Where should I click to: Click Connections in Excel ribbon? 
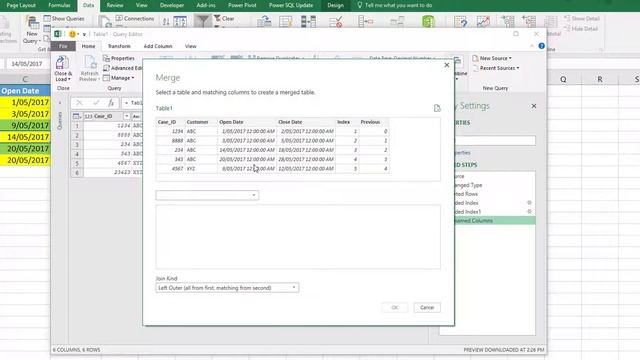(x=135, y=18)
